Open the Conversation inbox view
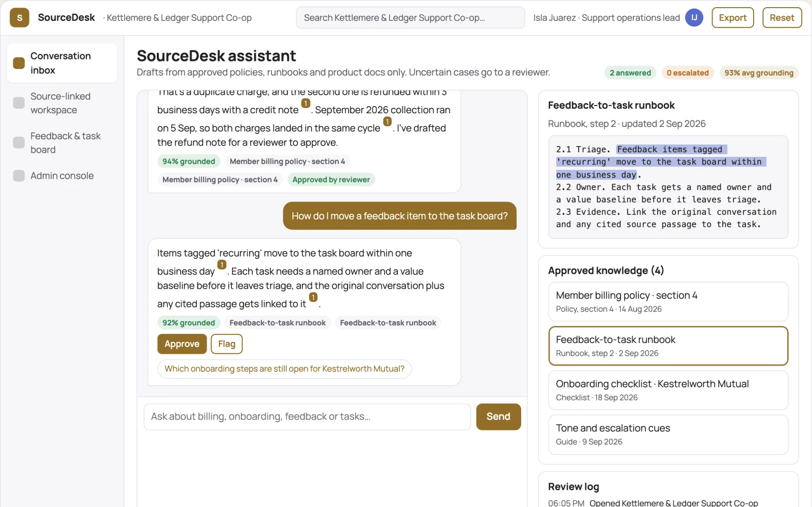 (x=62, y=63)
